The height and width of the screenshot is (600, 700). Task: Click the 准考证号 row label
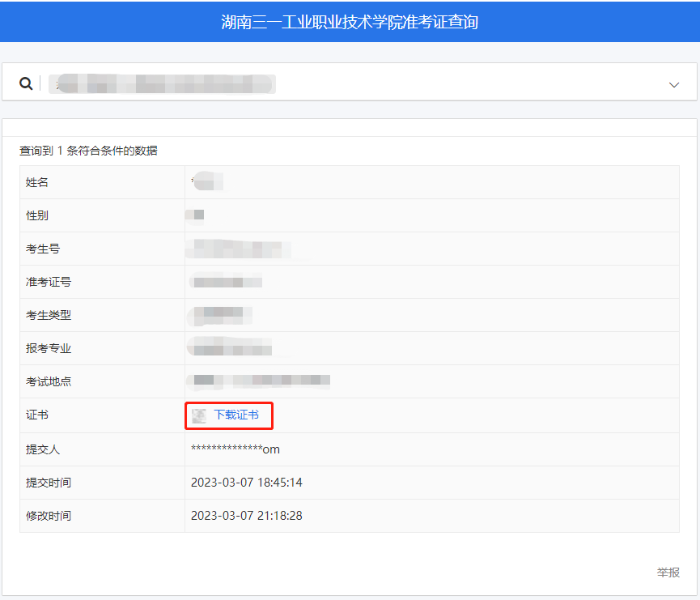coord(49,282)
